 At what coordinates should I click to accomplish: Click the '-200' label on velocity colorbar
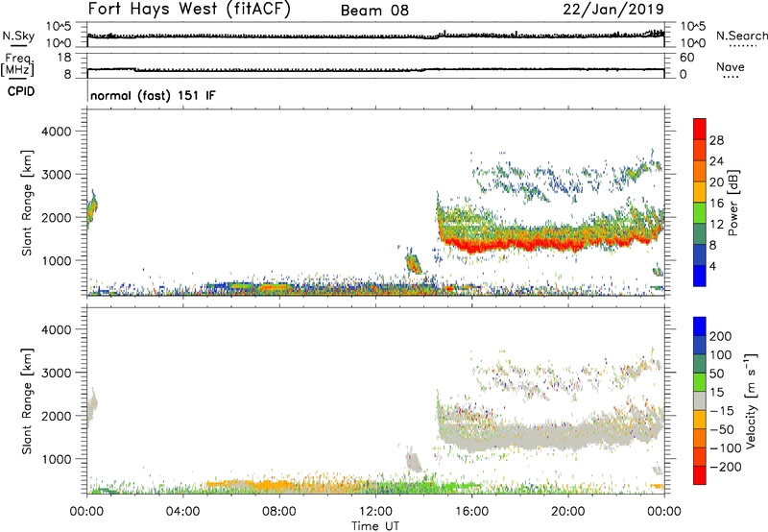(x=726, y=467)
